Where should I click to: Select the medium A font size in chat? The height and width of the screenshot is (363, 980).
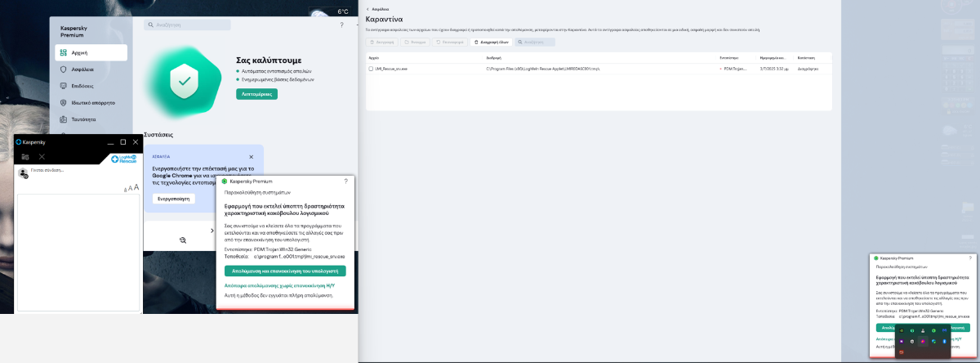pyautogui.click(x=130, y=189)
